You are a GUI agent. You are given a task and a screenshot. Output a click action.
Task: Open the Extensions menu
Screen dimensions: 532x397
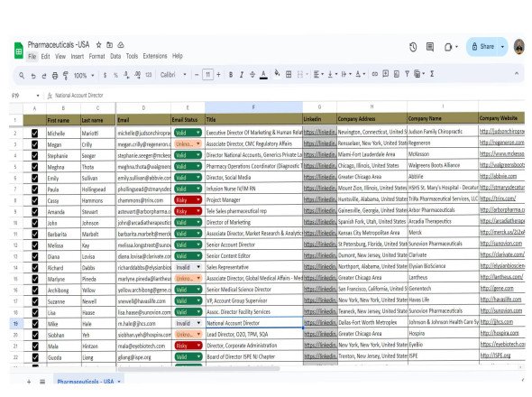[x=155, y=56]
